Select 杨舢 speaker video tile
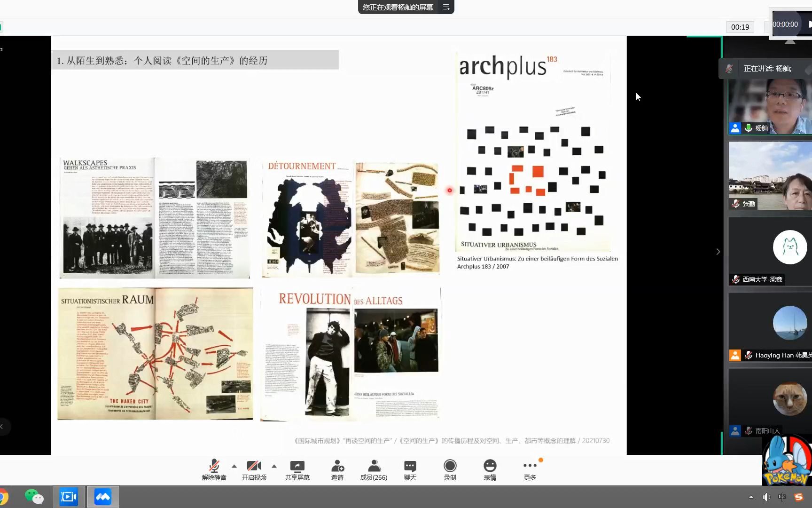The height and width of the screenshot is (508, 812). coord(770,106)
